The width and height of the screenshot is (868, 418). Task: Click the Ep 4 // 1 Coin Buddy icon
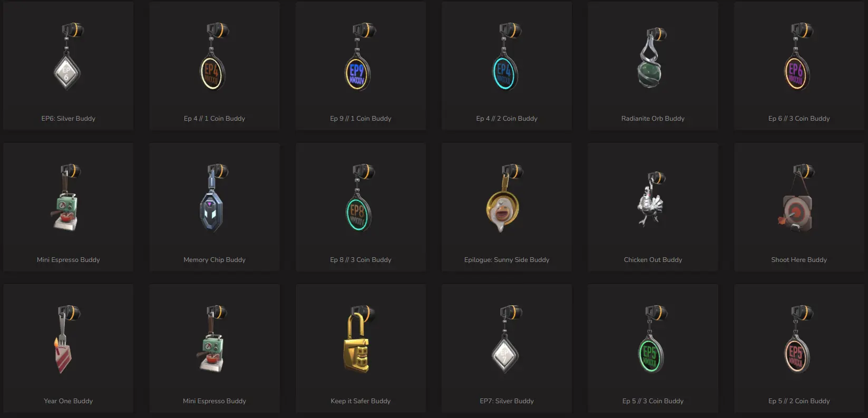pyautogui.click(x=214, y=57)
